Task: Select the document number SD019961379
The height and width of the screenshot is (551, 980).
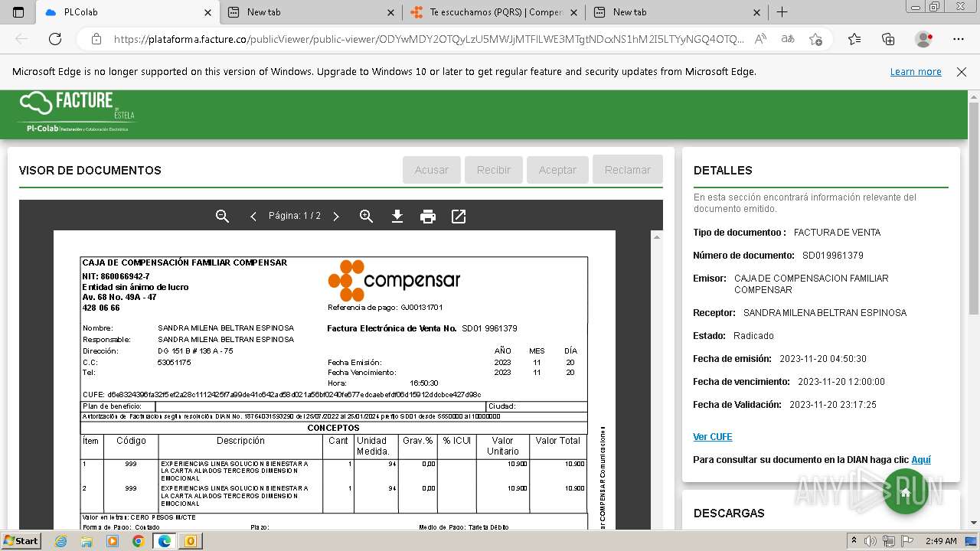Action: tap(833, 256)
